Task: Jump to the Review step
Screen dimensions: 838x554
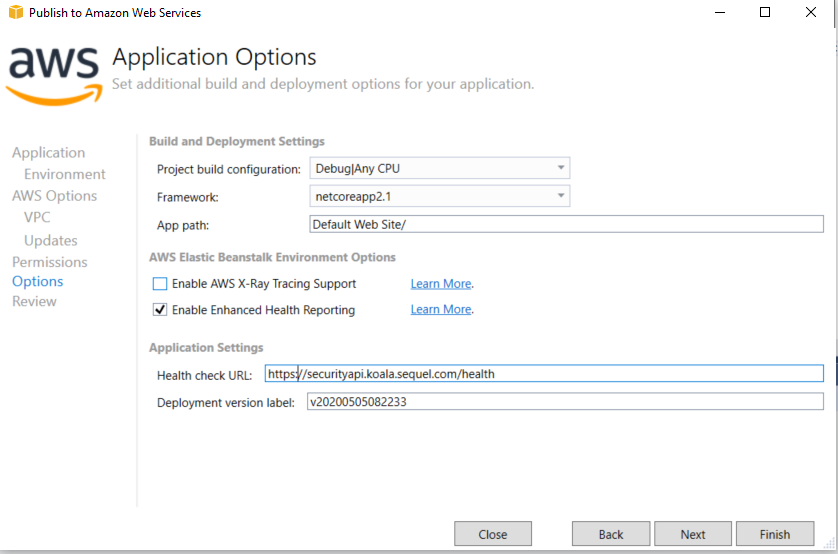Action: tap(34, 301)
